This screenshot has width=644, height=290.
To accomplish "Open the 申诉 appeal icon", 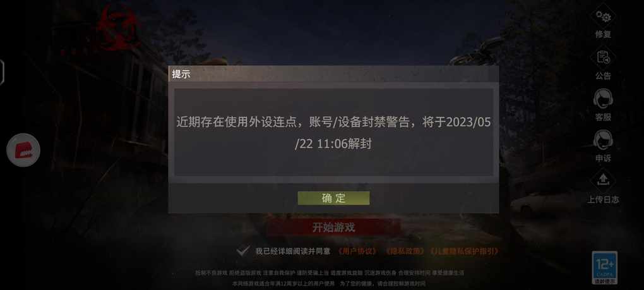I will click(603, 140).
